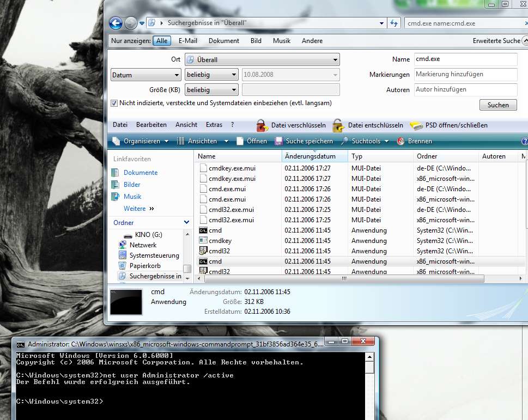Select Papierkorb in folder tree
The width and height of the screenshot is (528, 420).
pos(145,266)
